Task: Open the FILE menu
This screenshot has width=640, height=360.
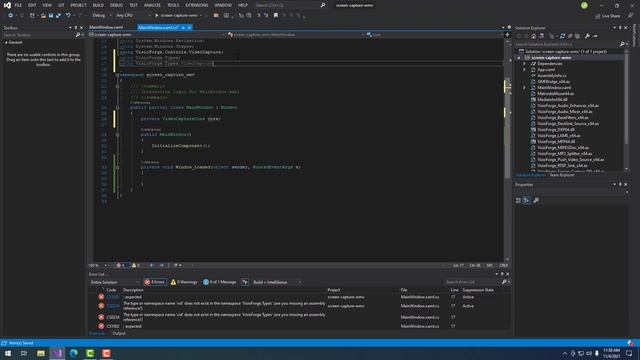Action: click(18, 5)
